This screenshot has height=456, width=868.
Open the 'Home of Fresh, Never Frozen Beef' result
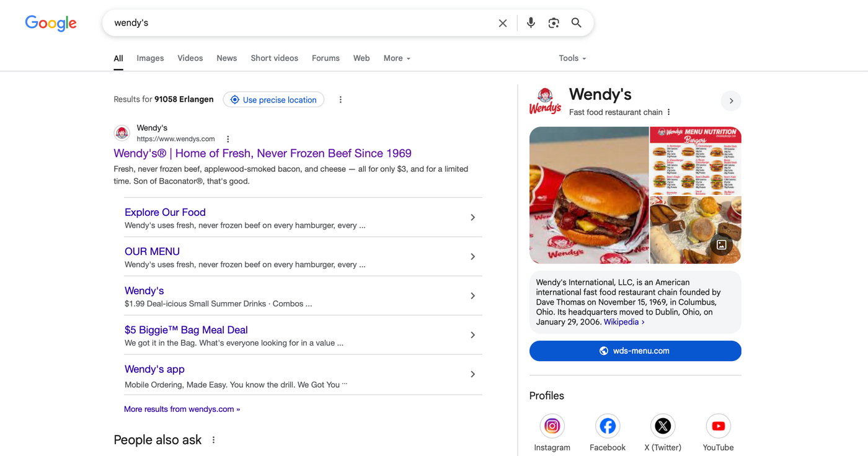coord(262,153)
